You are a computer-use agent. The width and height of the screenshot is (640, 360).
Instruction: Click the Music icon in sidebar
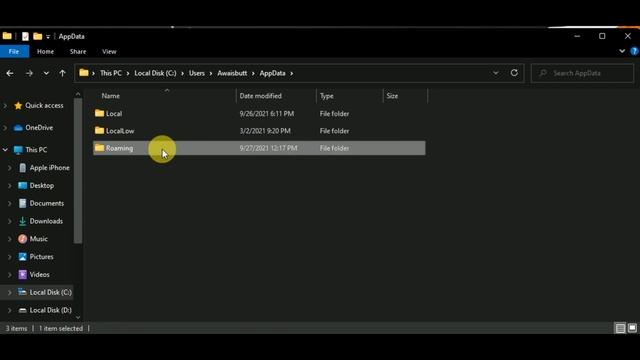(x=22, y=239)
